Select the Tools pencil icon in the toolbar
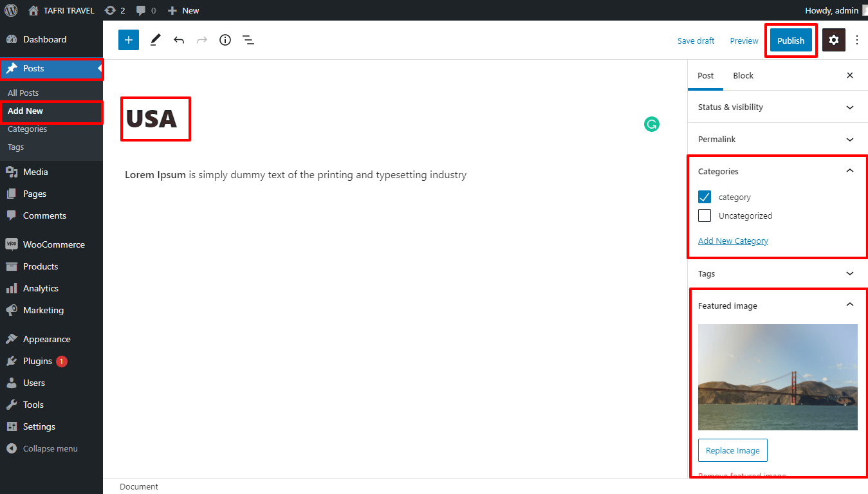 [154, 40]
